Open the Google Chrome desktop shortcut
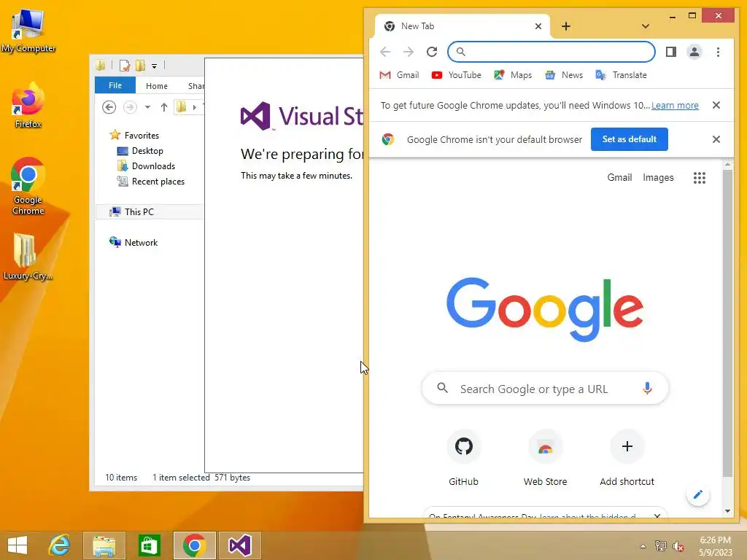The width and height of the screenshot is (747, 560). click(x=28, y=187)
